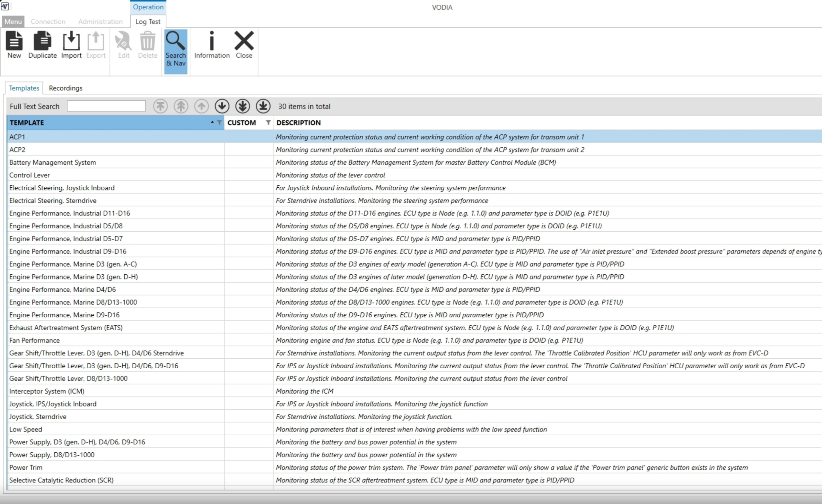Click the DESCRIPTION column header
The image size is (822, 504).
coord(298,123)
